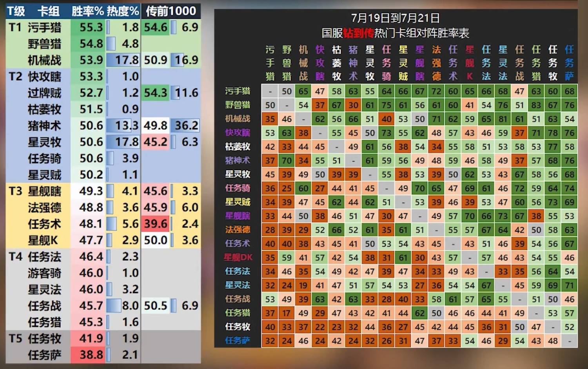
Task: Click cell 81 in 机械战 matchup row
Action: coord(503,119)
